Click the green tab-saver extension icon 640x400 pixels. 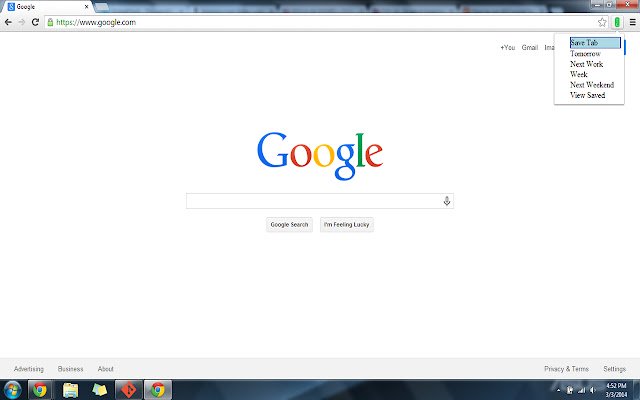617,22
